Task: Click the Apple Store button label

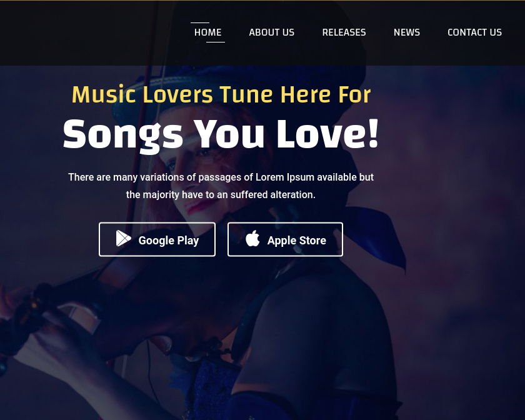Action: tap(297, 241)
